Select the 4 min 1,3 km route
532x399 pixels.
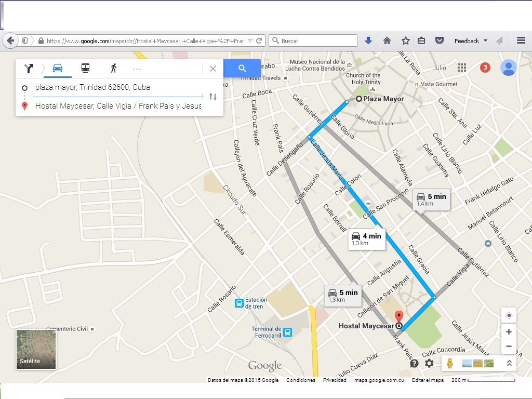click(367, 239)
